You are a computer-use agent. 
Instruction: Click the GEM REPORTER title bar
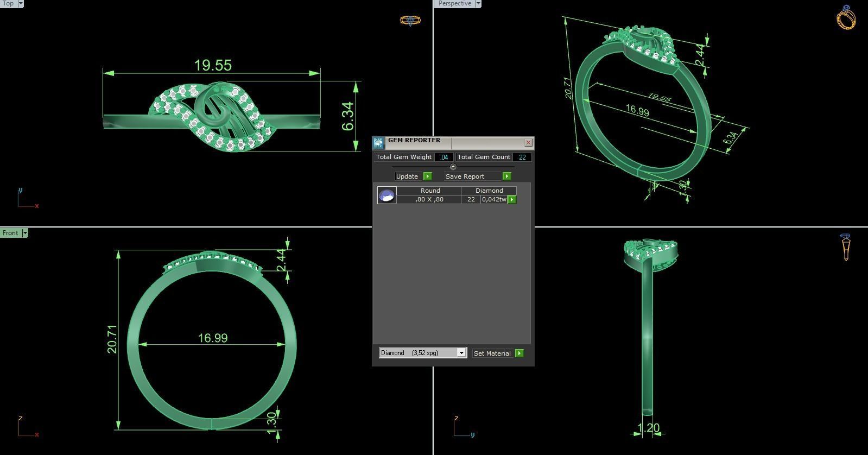[x=454, y=143]
